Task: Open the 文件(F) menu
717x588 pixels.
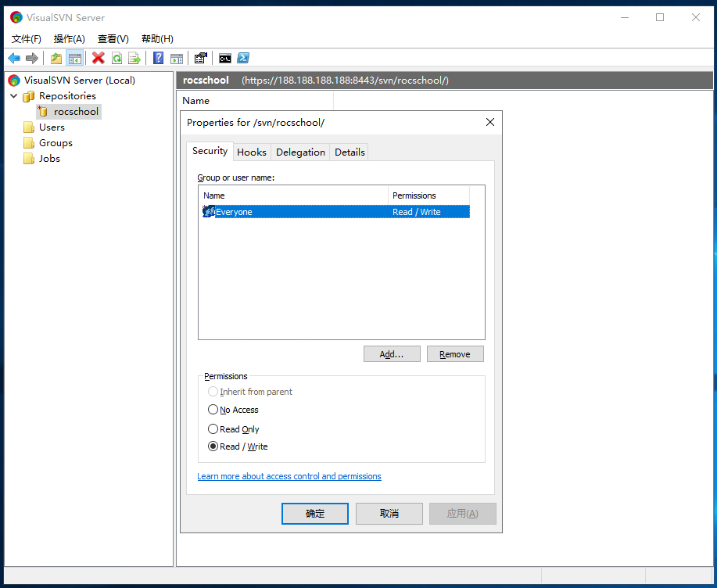Action: coord(26,39)
